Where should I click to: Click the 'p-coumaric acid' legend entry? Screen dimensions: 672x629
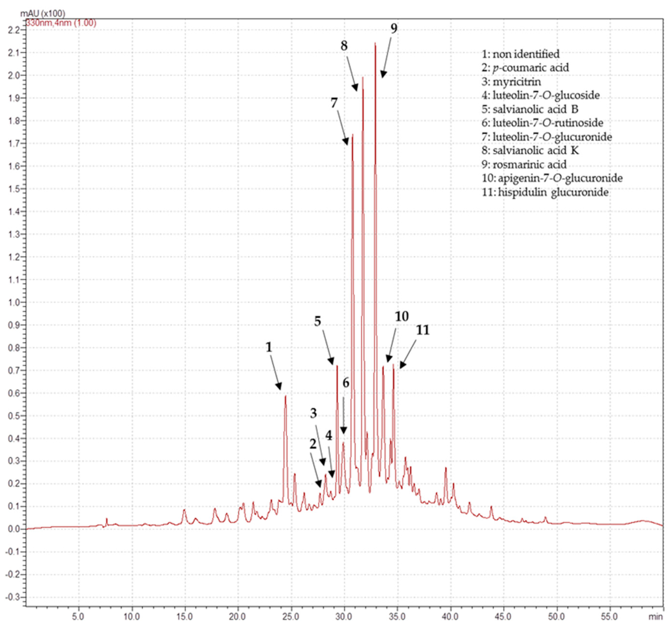pos(525,68)
